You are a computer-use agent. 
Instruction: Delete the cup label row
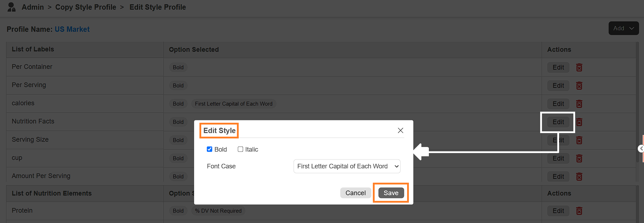(x=579, y=158)
